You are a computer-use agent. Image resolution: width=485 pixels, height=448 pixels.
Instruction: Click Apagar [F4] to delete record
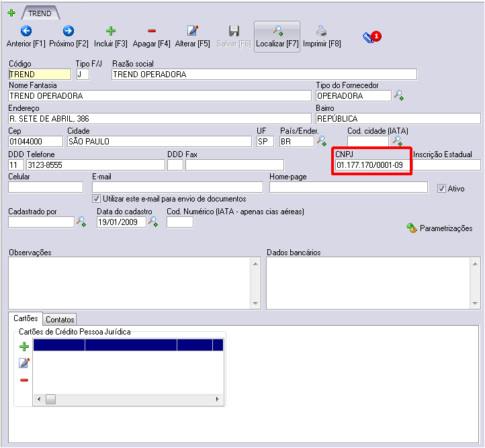tap(152, 36)
